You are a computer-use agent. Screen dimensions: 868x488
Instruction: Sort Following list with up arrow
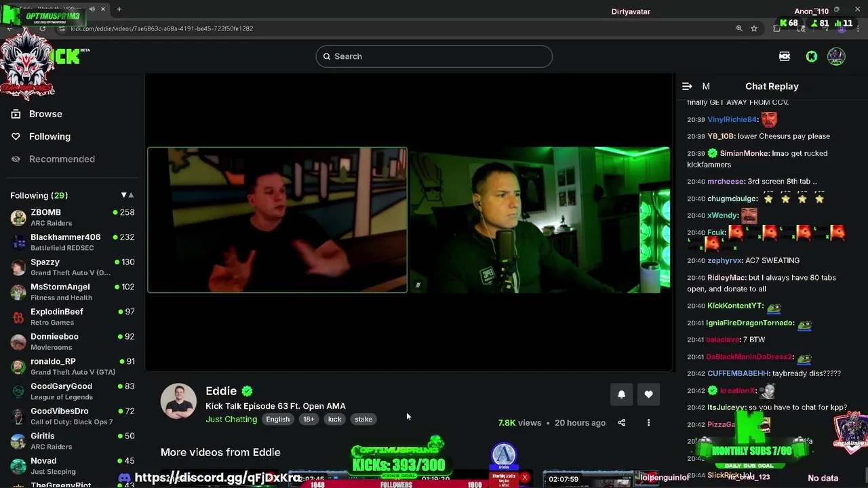pos(131,195)
